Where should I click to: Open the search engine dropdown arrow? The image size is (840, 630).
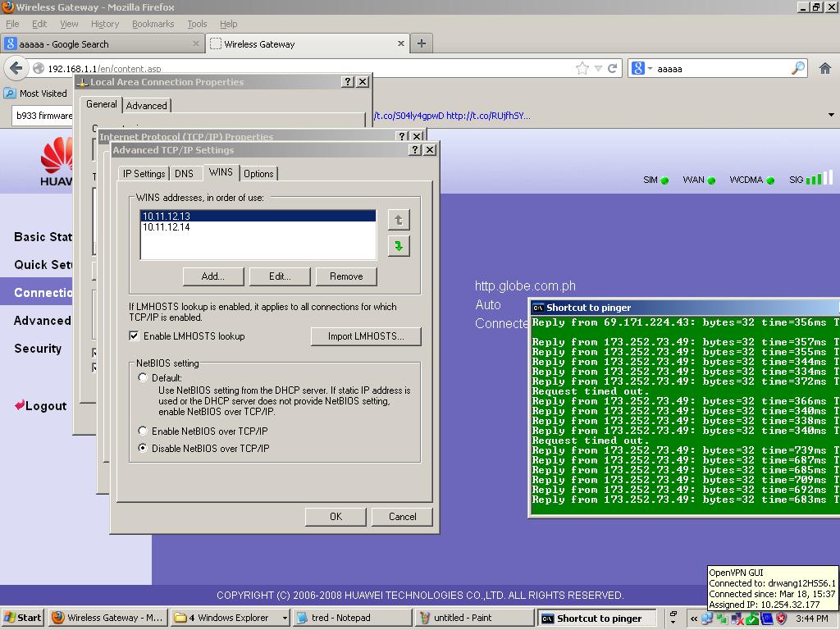pos(650,68)
